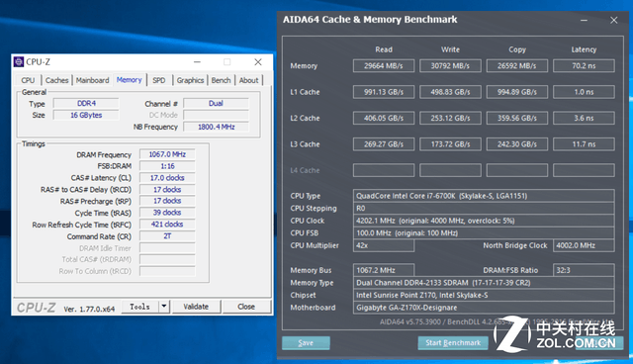Click the L3 Cache Read 269.27 GB/s cell
633x364 pixels.
coord(384,144)
